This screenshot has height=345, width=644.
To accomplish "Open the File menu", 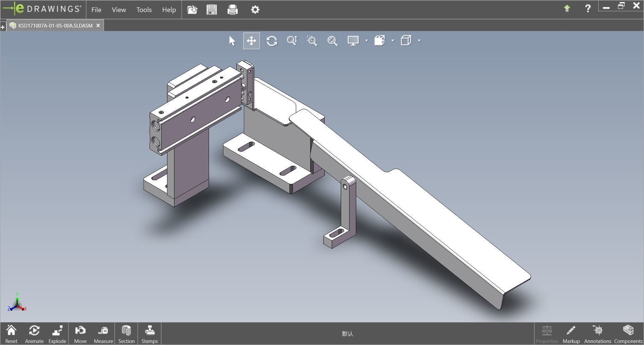I will (x=96, y=10).
